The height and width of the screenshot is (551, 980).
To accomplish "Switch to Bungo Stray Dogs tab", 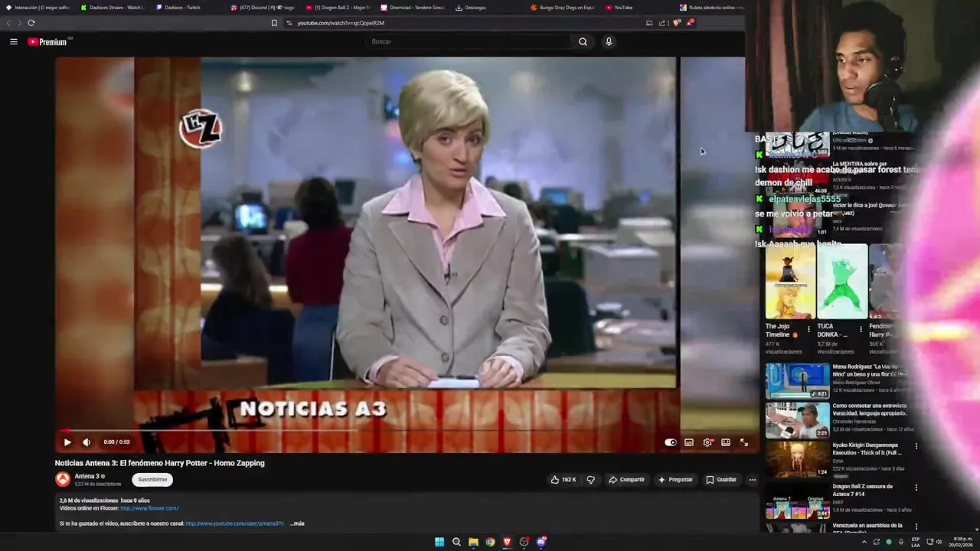I will point(563,8).
